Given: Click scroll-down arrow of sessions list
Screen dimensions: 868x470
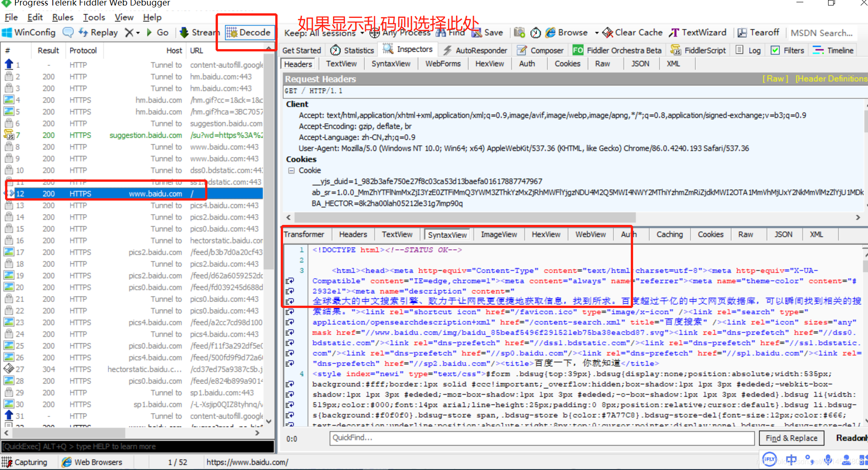Looking at the screenshot, I should (269, 421).
